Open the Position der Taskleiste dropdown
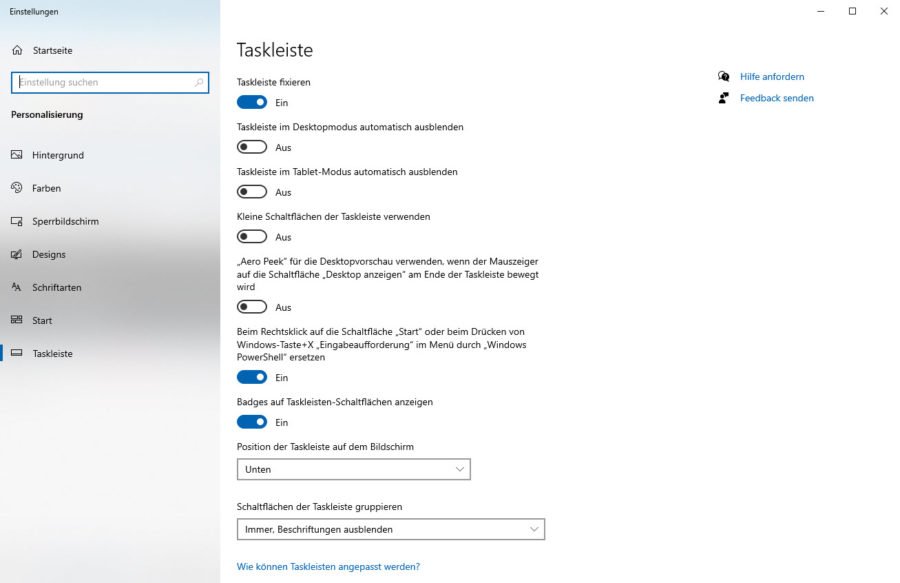The height and width of the screenshot is (583, 900). tap(353, 469)
